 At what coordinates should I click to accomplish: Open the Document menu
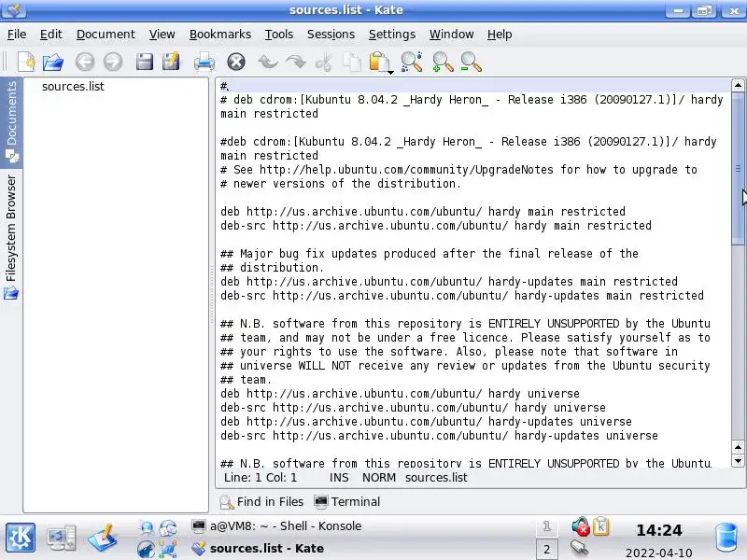click(106, 35)
